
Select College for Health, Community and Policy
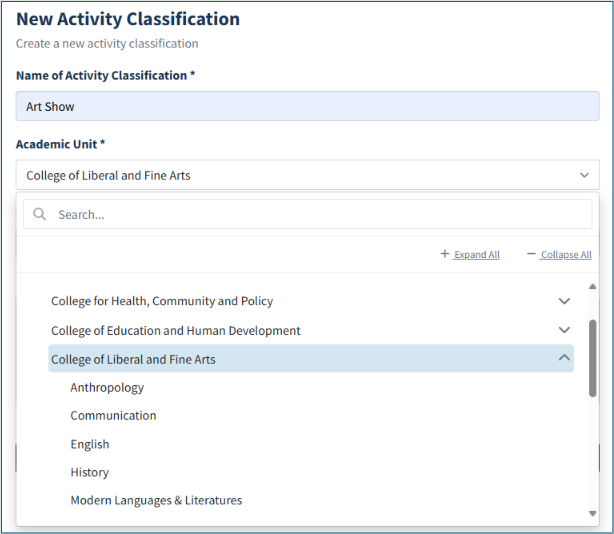point(162,301)
